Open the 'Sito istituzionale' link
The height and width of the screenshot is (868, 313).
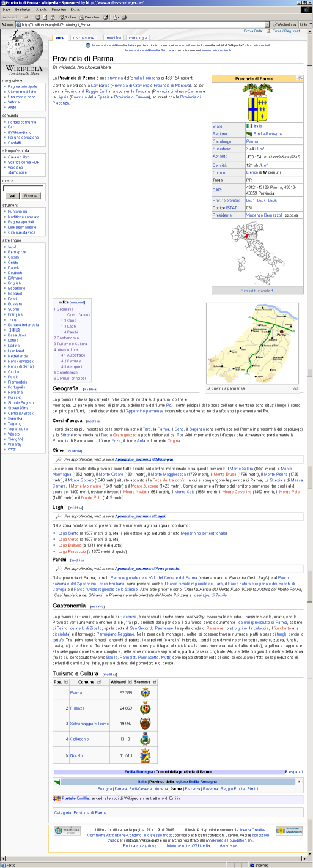coord(257,291)
